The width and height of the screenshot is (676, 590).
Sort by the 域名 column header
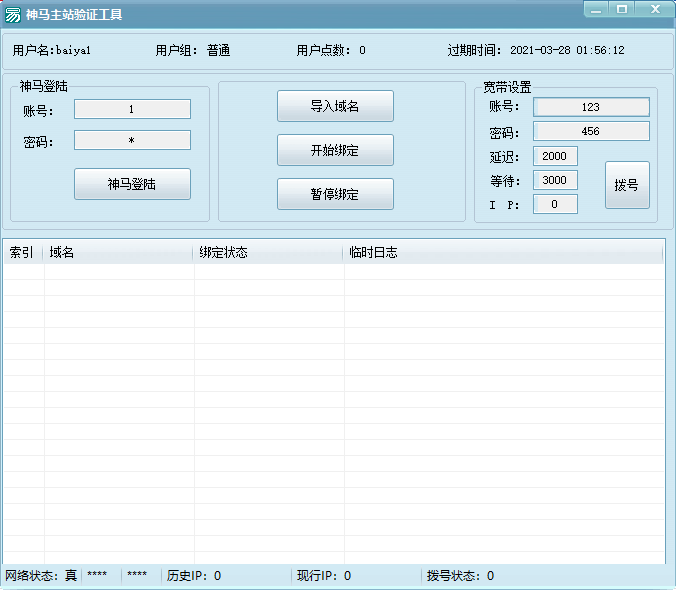coord(118,252)
